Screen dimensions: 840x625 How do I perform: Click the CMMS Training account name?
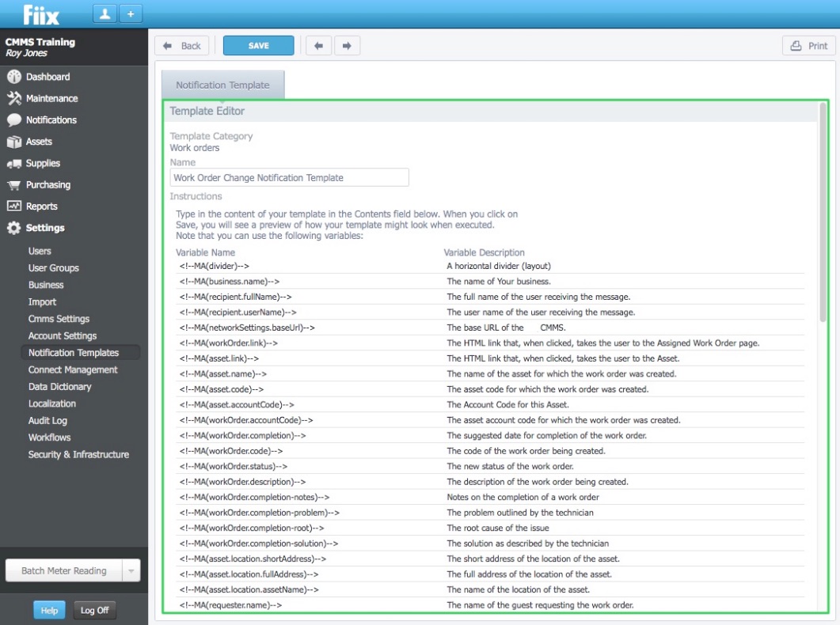40,42
